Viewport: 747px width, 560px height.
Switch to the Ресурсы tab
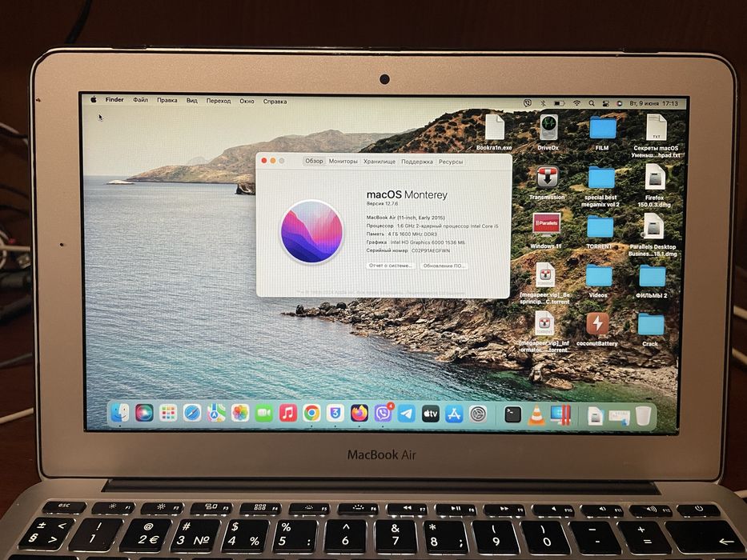point(451,162)
